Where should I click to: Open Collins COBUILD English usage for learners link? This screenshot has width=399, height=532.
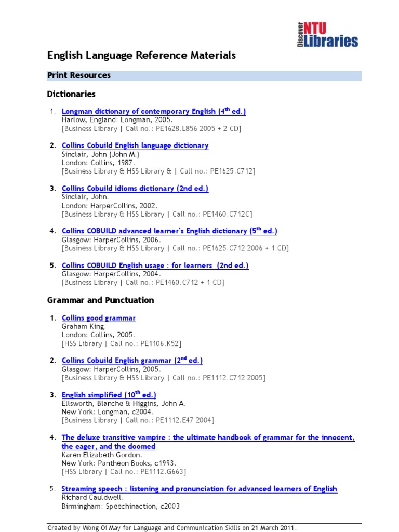pos(155,265)
